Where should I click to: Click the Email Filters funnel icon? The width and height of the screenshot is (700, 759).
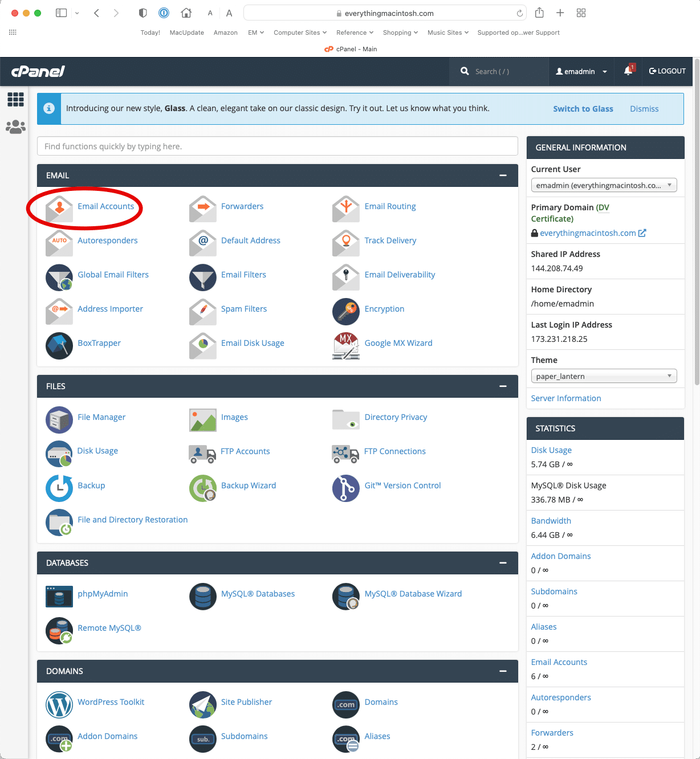tap(203, 277)
